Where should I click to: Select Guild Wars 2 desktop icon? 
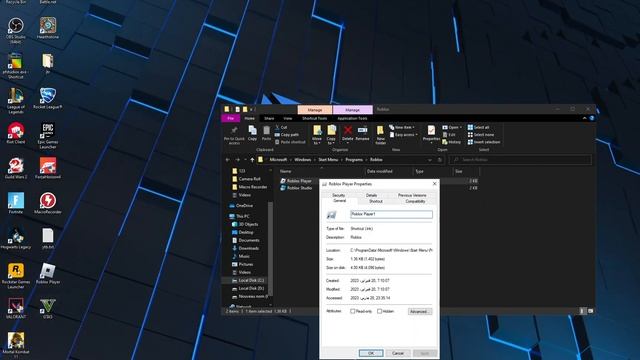[x=16, y=168]
